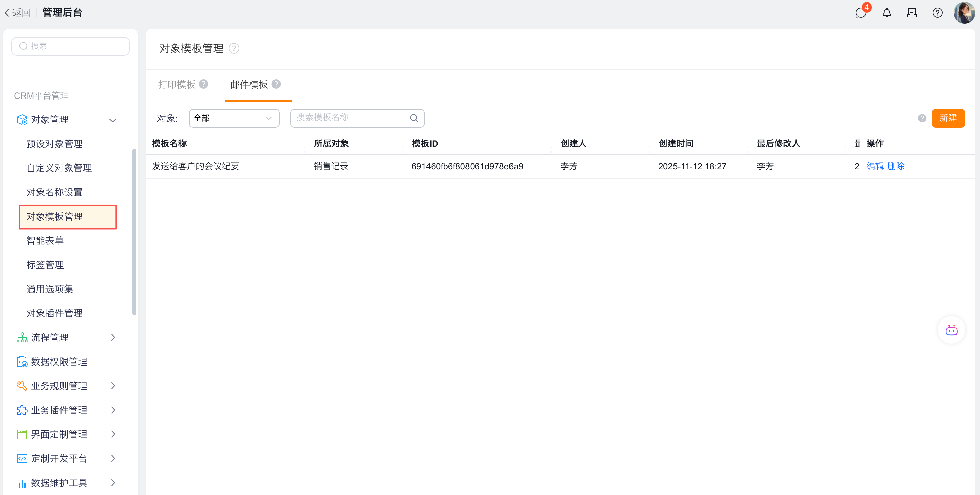Viewport: 980px width, 495px height.
Task: Open 智能表单 in the sidebar
Action: (45, 241)
